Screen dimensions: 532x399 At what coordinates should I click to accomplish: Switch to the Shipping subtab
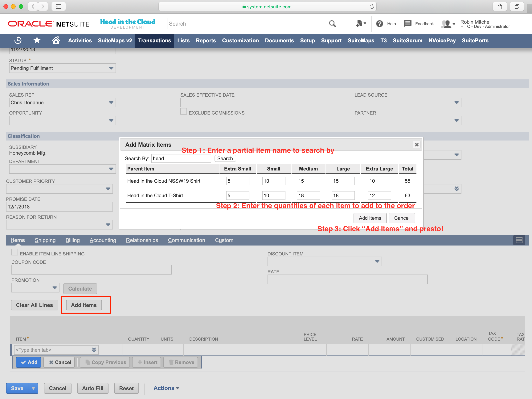click(45, 240)
